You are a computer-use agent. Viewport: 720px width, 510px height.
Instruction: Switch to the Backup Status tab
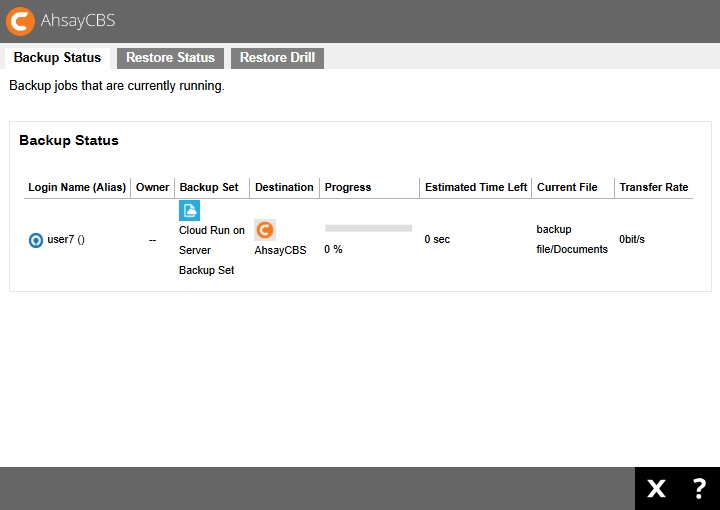tap(57, 57)
